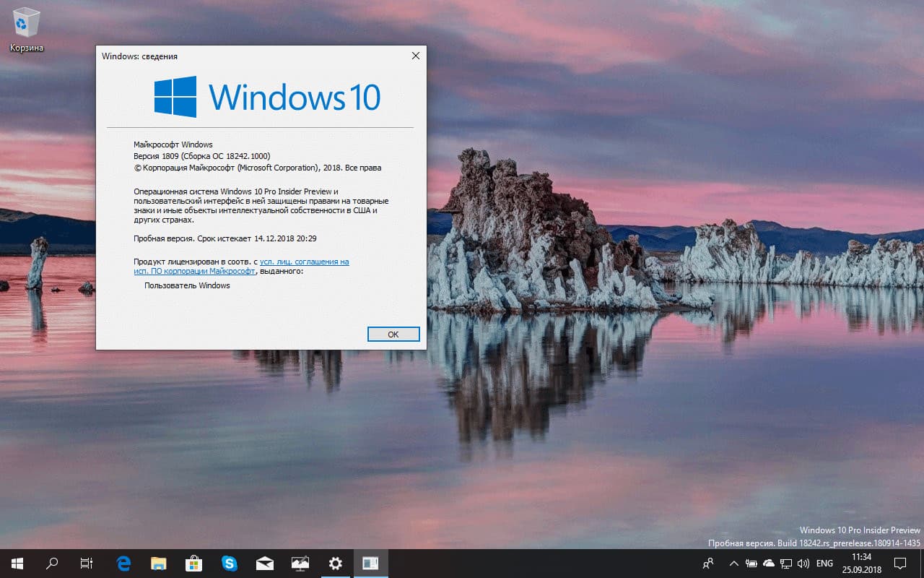Open the calendar flyout via the clock
The width and height of the screenshot is (924, 578).
tap(860, 563)
